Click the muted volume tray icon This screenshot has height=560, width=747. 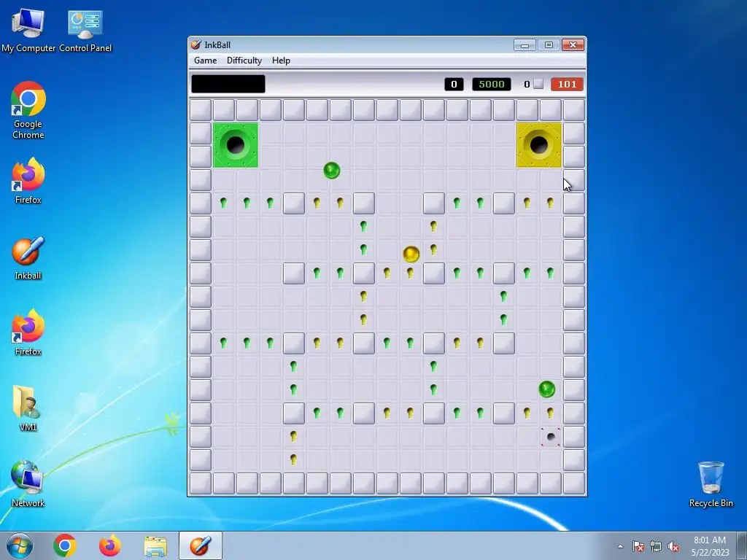673,546
